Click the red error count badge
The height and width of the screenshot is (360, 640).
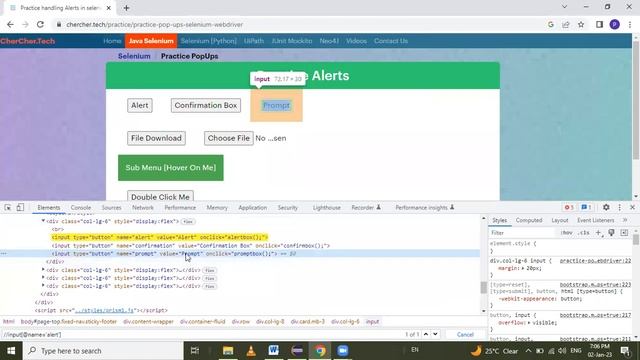[569, 207]
